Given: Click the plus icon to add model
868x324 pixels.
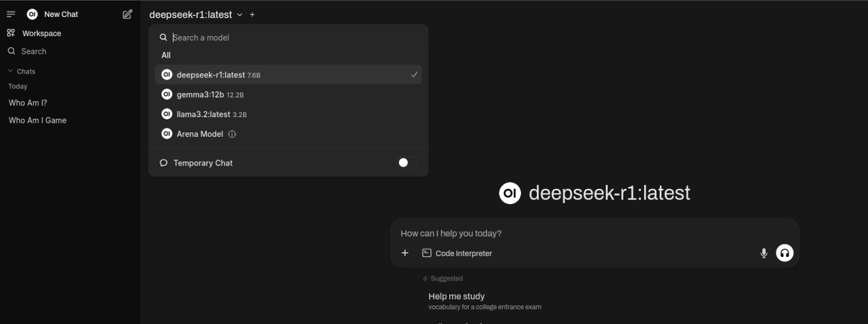Looking at the screenshot, I should (x=252, y=15).
